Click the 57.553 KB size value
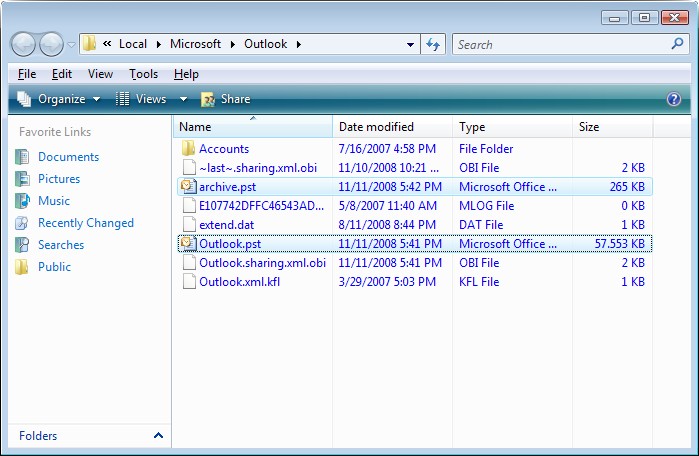Viewport: 699px width, 456px height. pos(620,244)
